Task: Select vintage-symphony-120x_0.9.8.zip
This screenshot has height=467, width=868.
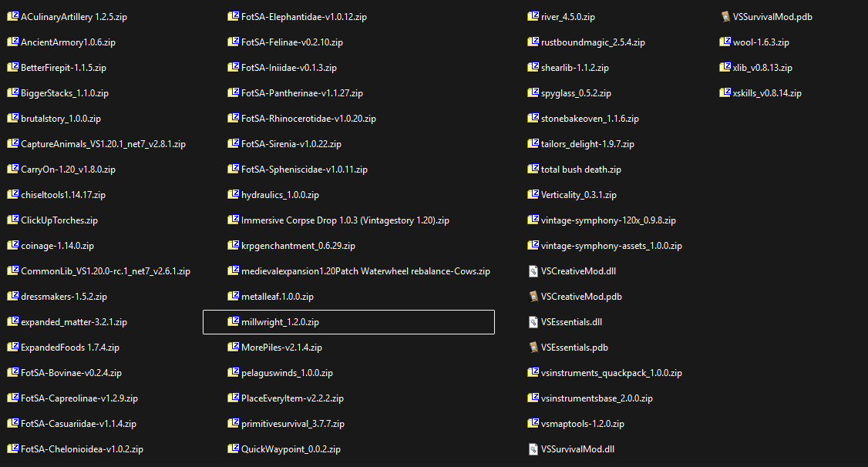Action: pos(608,220)
